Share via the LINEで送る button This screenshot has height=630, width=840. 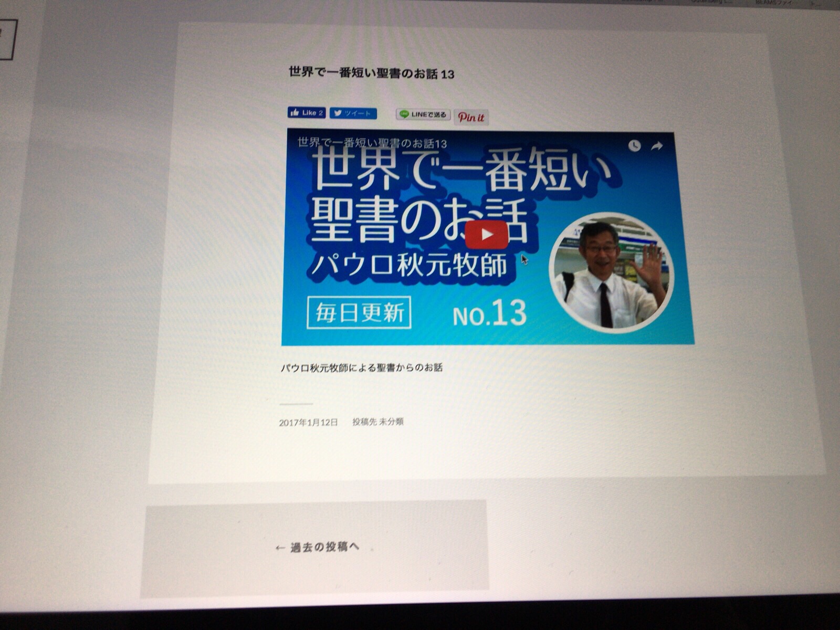click(423, 114)
